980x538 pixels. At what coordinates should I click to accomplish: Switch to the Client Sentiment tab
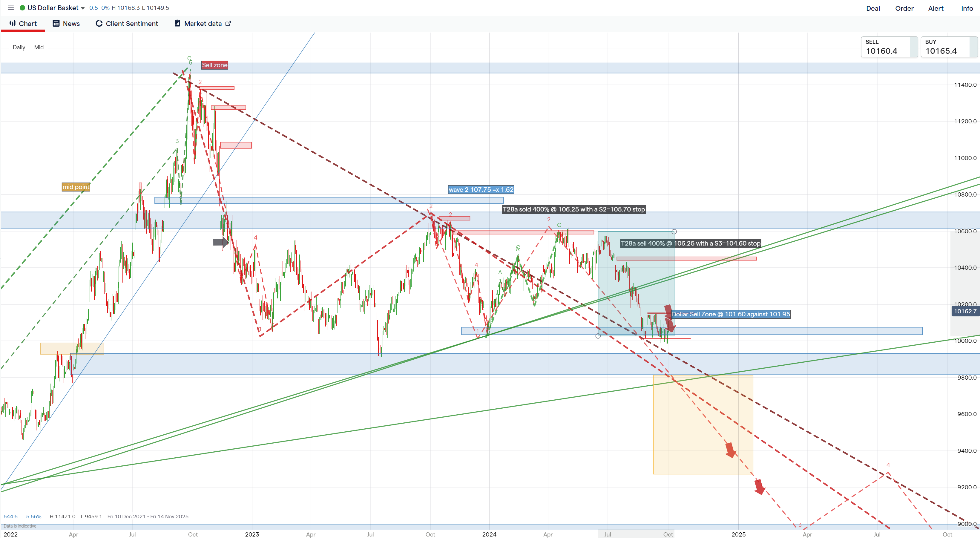tap(131, 24)
